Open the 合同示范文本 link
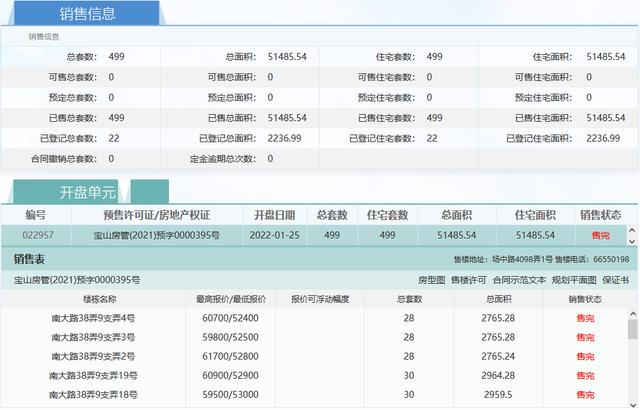640x410 pixels. 518,280
